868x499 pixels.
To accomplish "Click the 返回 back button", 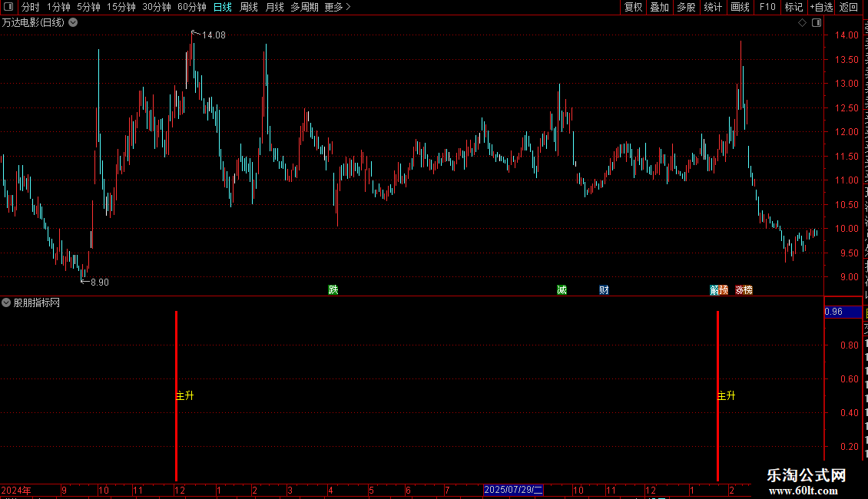I will coord(849,7).
